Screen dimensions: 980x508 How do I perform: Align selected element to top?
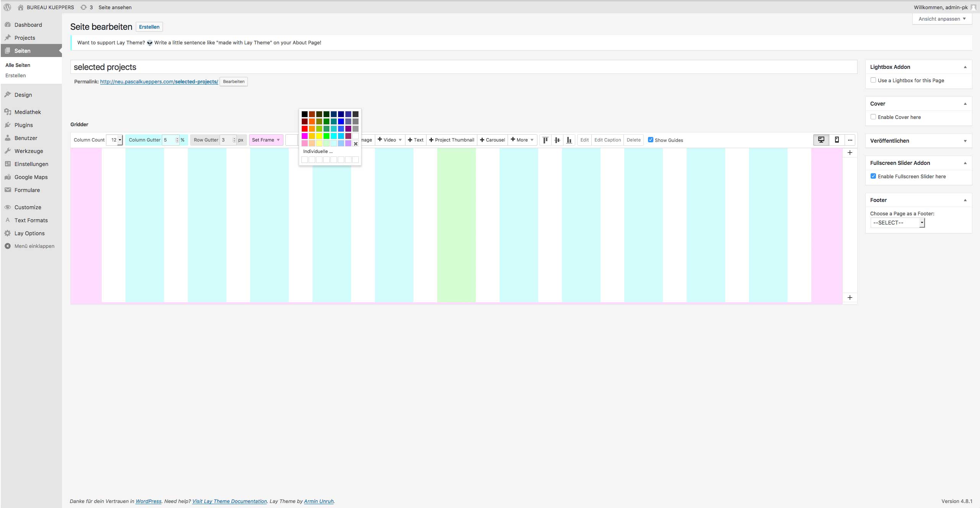(x=545, y=140)
